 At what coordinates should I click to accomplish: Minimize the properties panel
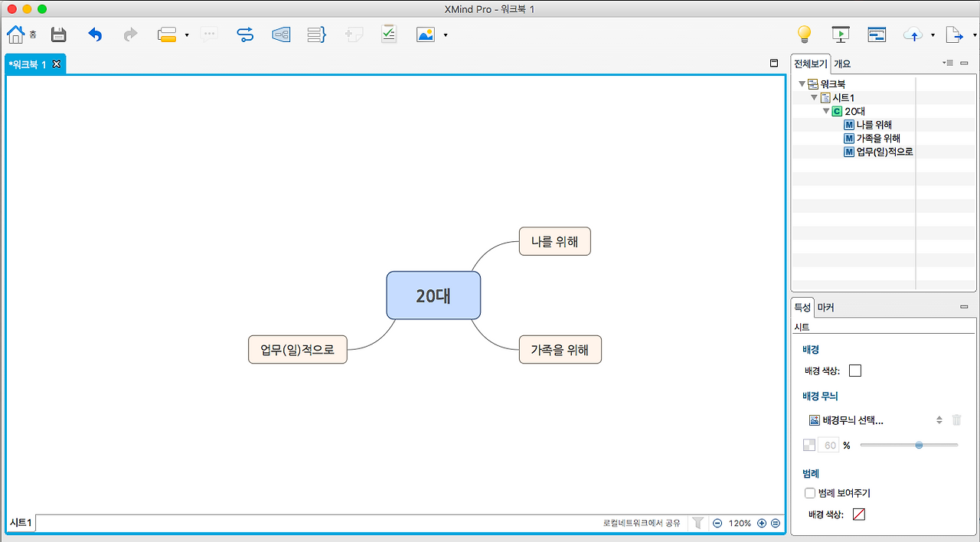pos(965,307)
